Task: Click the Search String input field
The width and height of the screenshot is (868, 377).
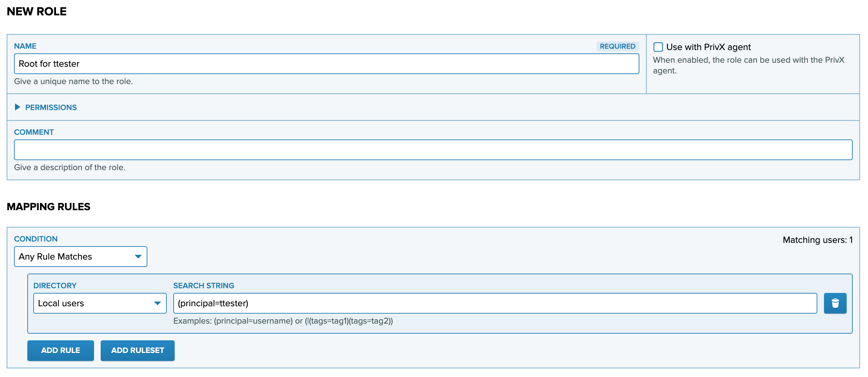Action: point(495,303)
